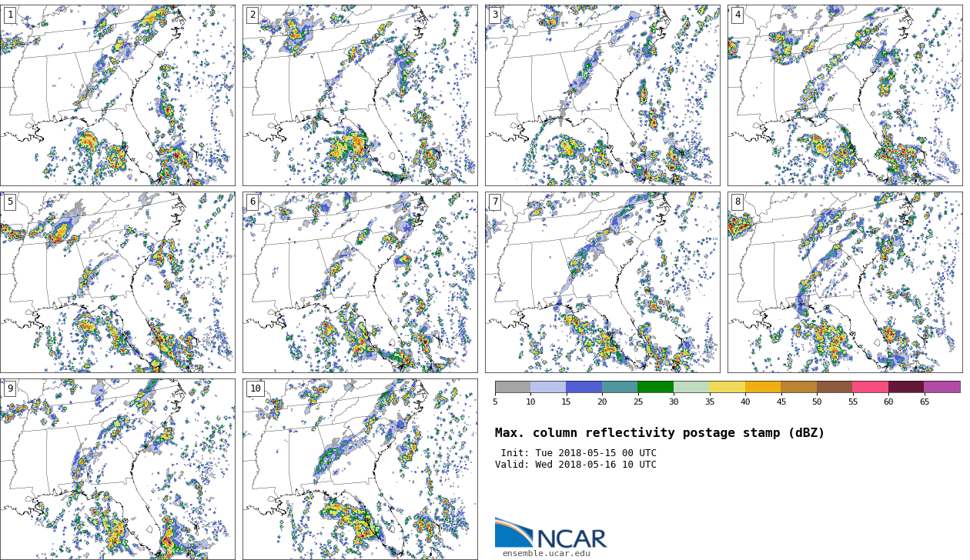Open ensemble member 8 reflectivity map

tap(845, 282)
